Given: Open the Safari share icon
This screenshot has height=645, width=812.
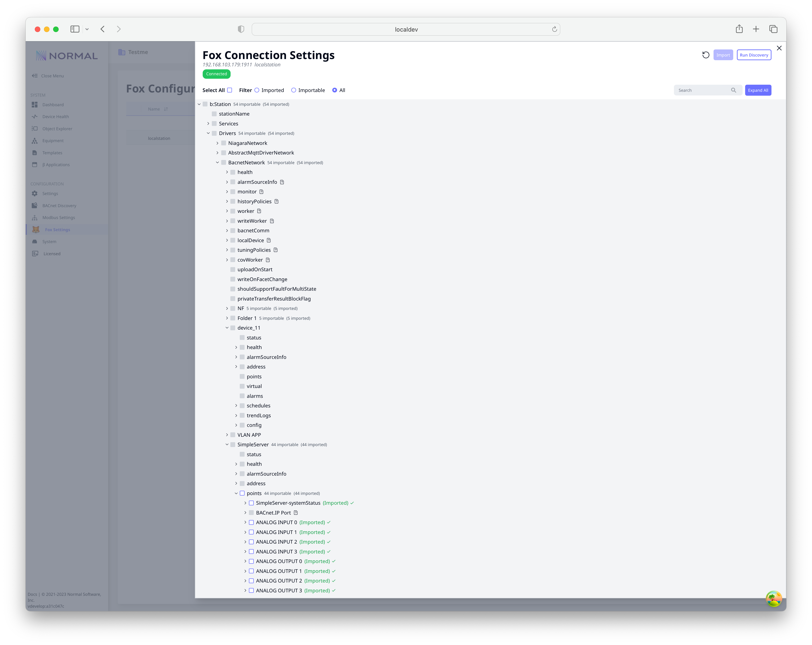Looking at the screenshot, I should (x=739, y=29).
